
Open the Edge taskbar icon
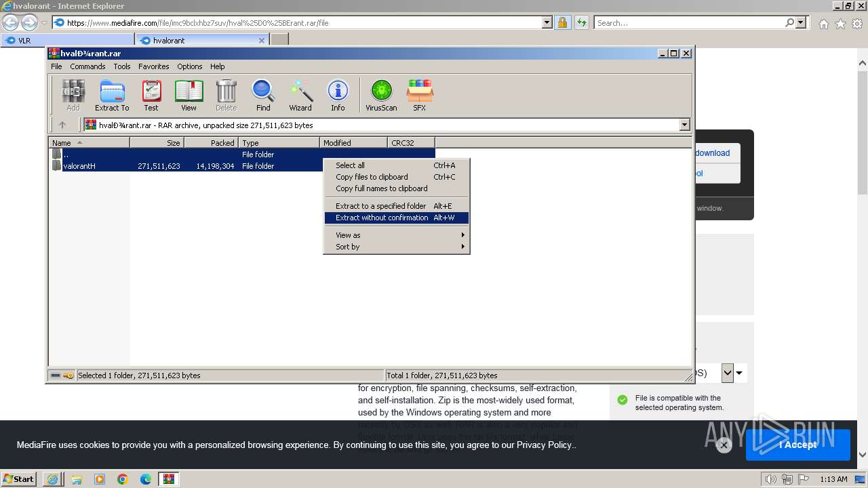[146, 479]
